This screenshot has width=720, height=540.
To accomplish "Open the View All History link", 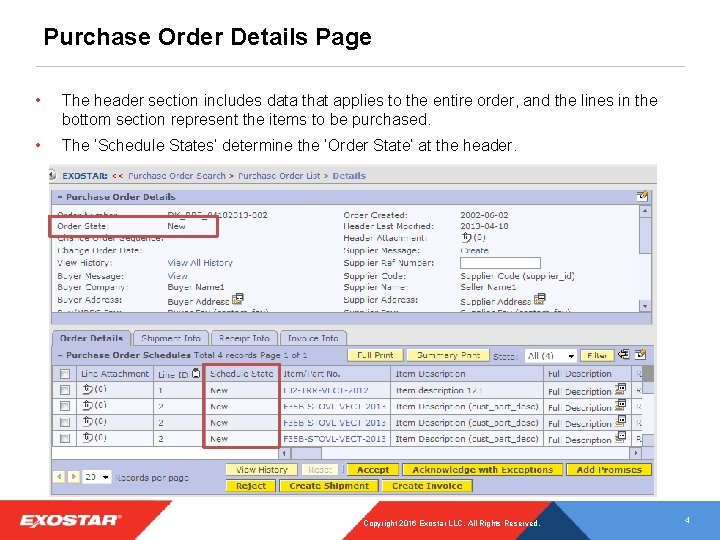I will coord(200,263).
